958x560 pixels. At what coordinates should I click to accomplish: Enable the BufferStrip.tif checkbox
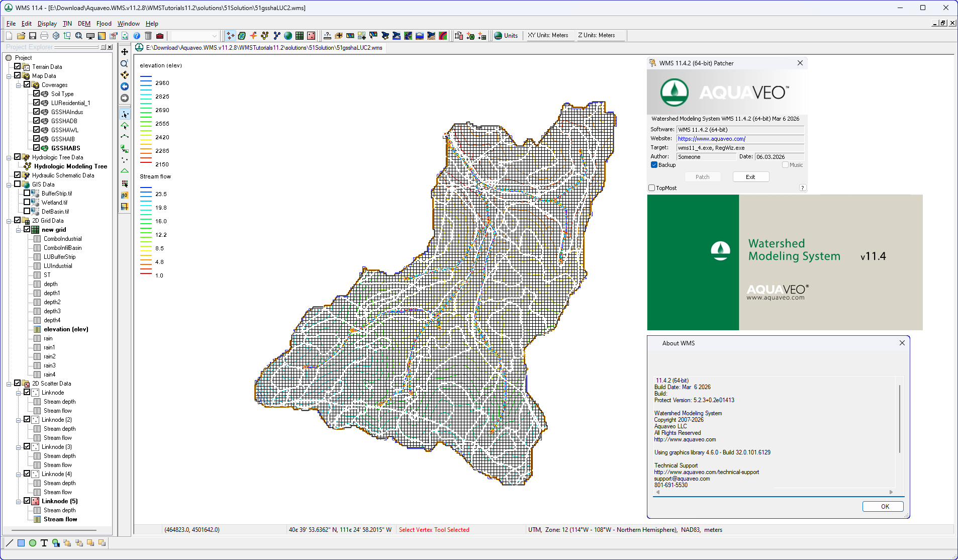click(x=27, y=193)
